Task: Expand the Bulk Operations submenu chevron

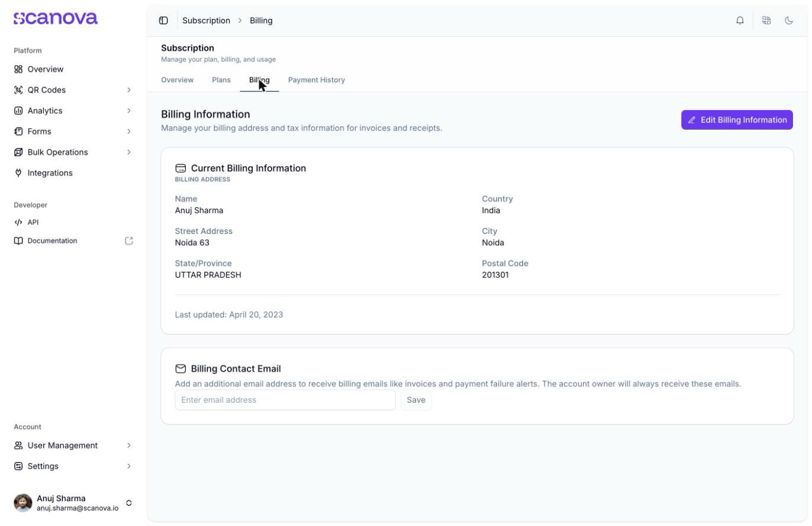Action: [128, 152]
